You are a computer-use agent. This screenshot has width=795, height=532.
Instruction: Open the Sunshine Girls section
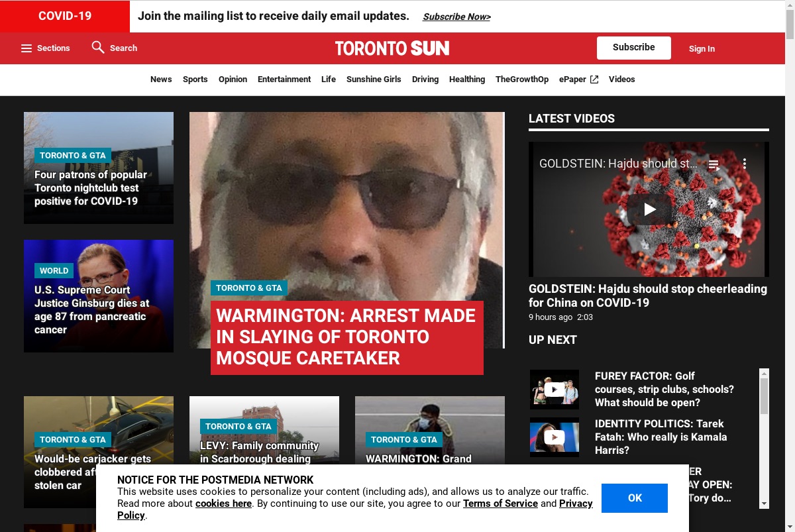tap(374, 80)
